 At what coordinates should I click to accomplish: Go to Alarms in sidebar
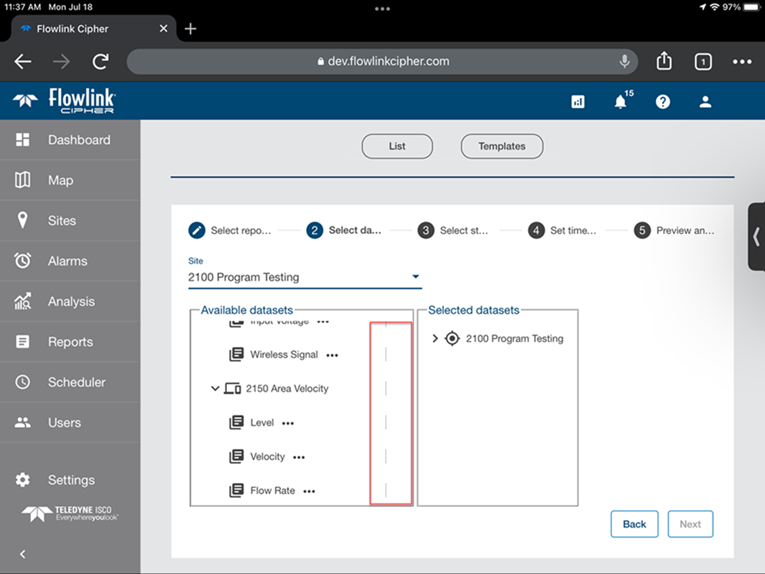coord(67,261)
